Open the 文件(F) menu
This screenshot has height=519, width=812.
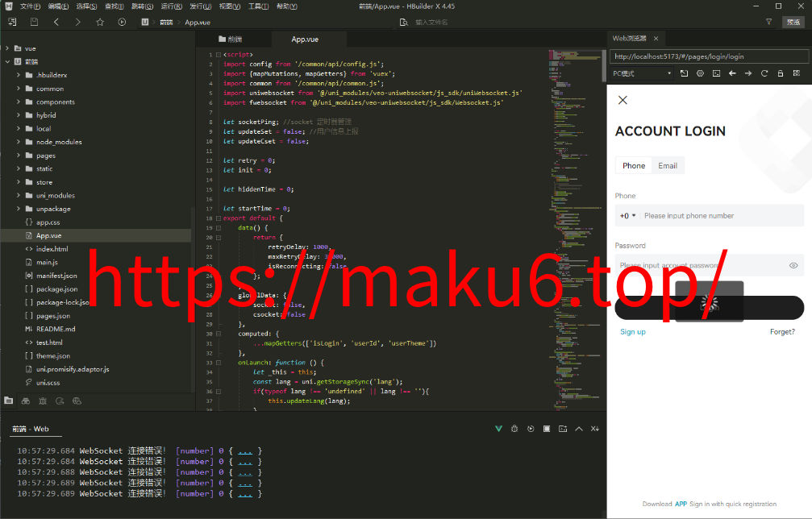(30, 6)
